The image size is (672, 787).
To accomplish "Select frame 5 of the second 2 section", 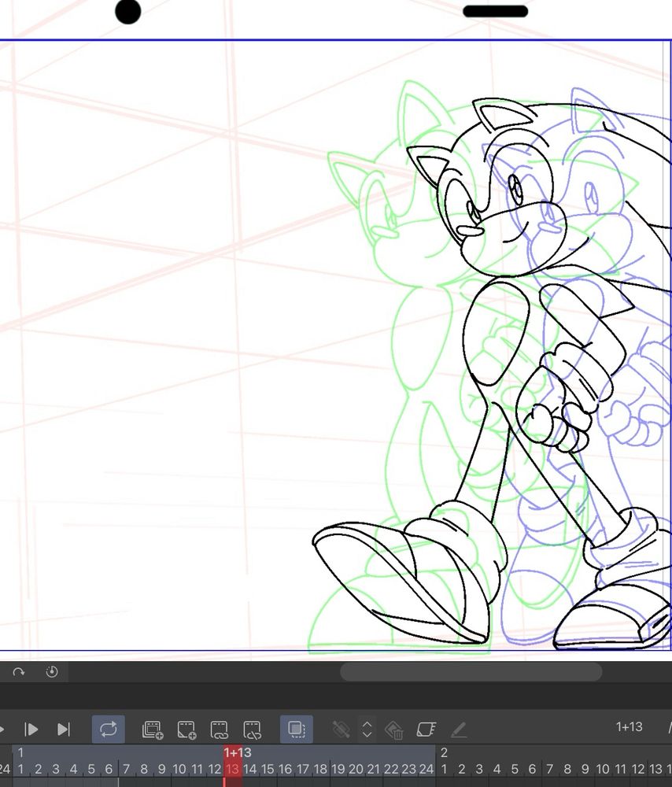I will click(515, 769).
